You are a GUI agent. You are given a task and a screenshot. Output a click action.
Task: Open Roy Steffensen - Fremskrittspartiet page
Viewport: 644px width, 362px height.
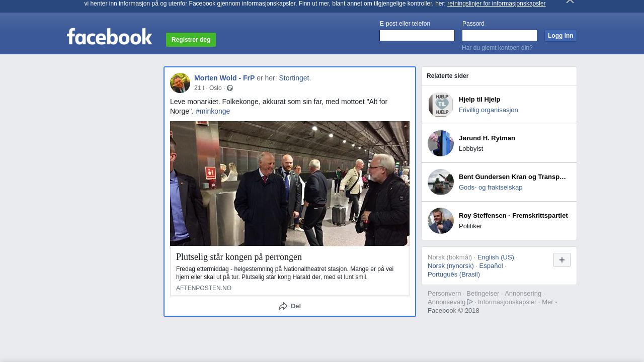(x=513, y=215)
